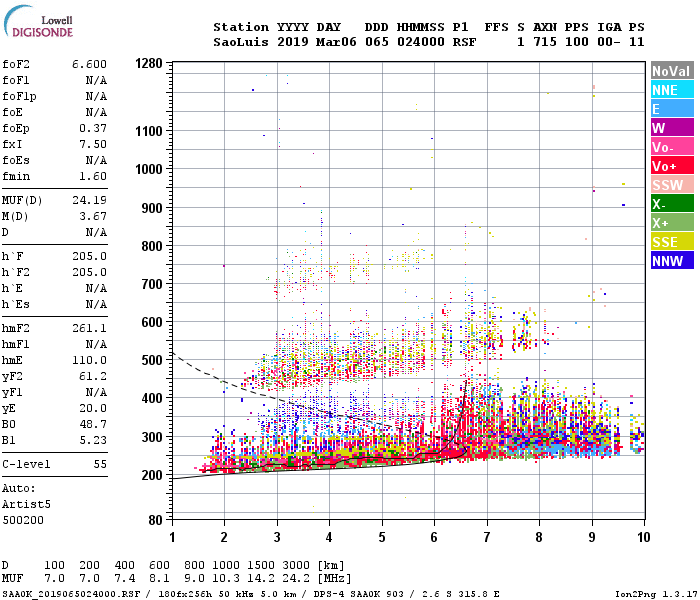The height and width of the screenshot is (600, 700).
Task: Click the SaoLuis station name
Action: coord(241,42)
